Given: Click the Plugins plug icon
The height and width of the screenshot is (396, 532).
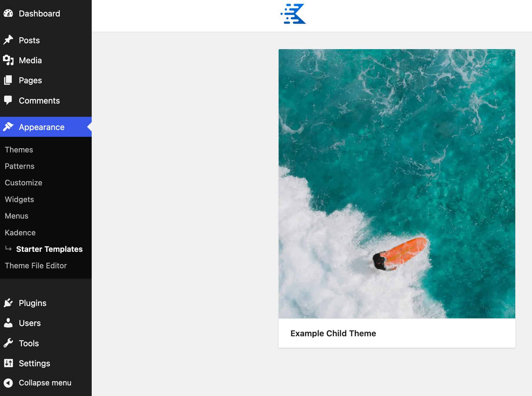Looking at the screenshot, I should tap(8, 303).
